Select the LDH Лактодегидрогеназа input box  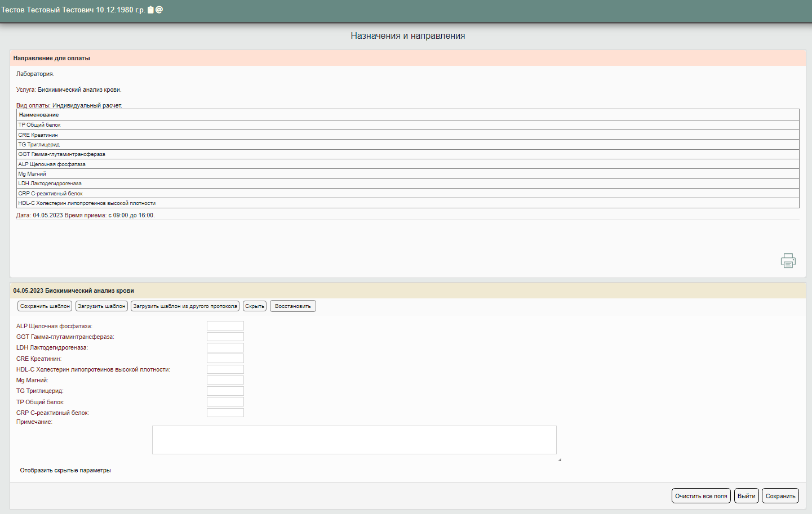click(225, 347)
